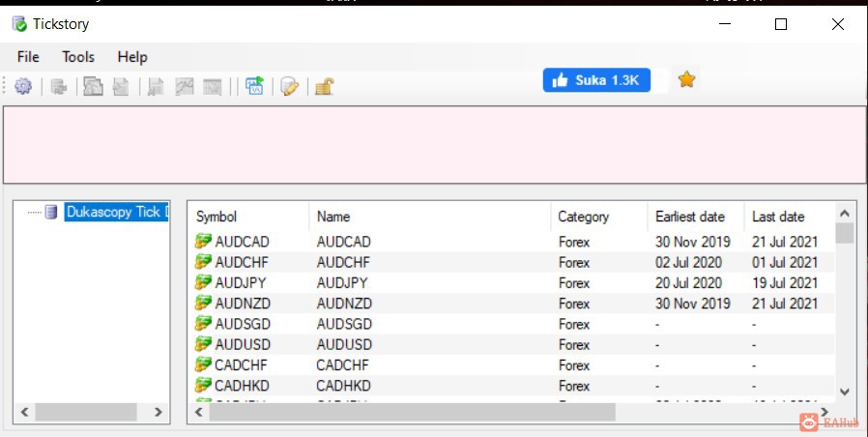
Task: Click earliest date 02 Jul 2020
Action: (688, 263)
